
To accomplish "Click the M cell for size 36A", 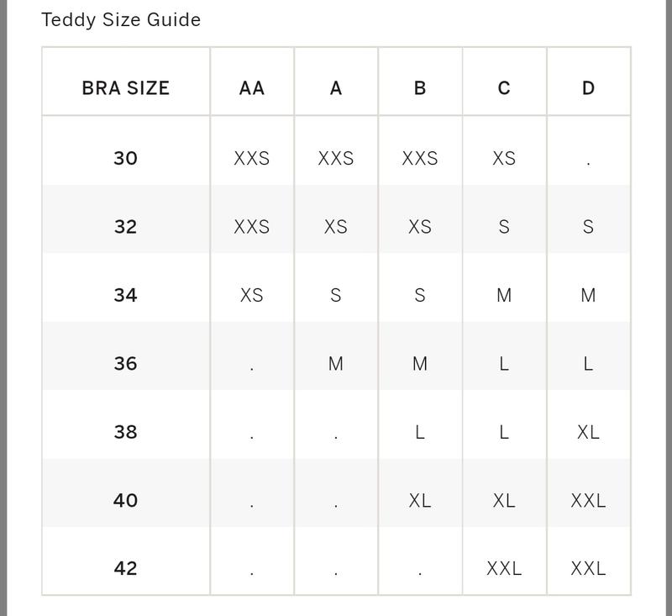I will (x=336, y=364).
